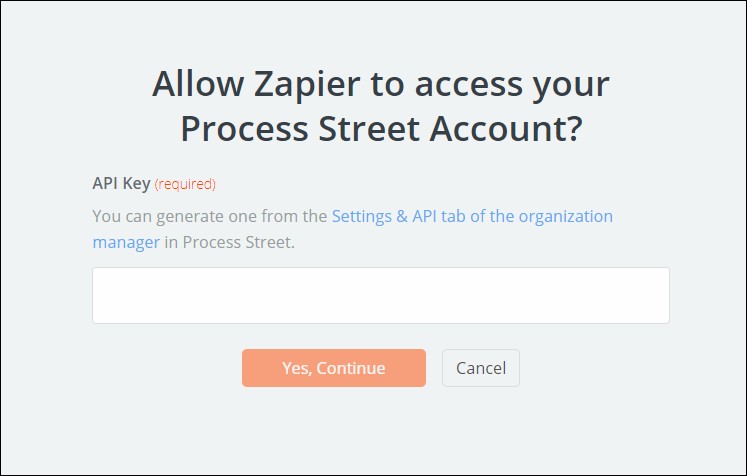Viewport: 747px width, 476px height.
Task: Hit the orange Continue button
Action: point(333,368)
